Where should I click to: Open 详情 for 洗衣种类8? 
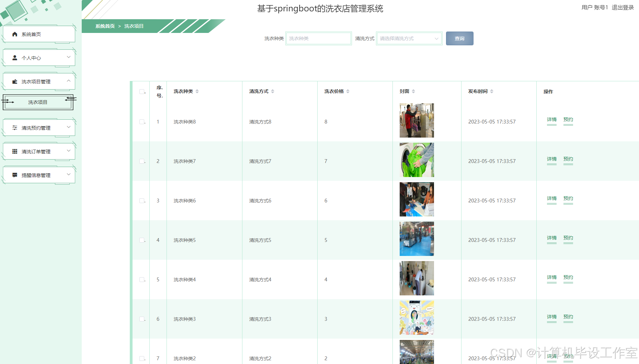(x=552, y=120)
